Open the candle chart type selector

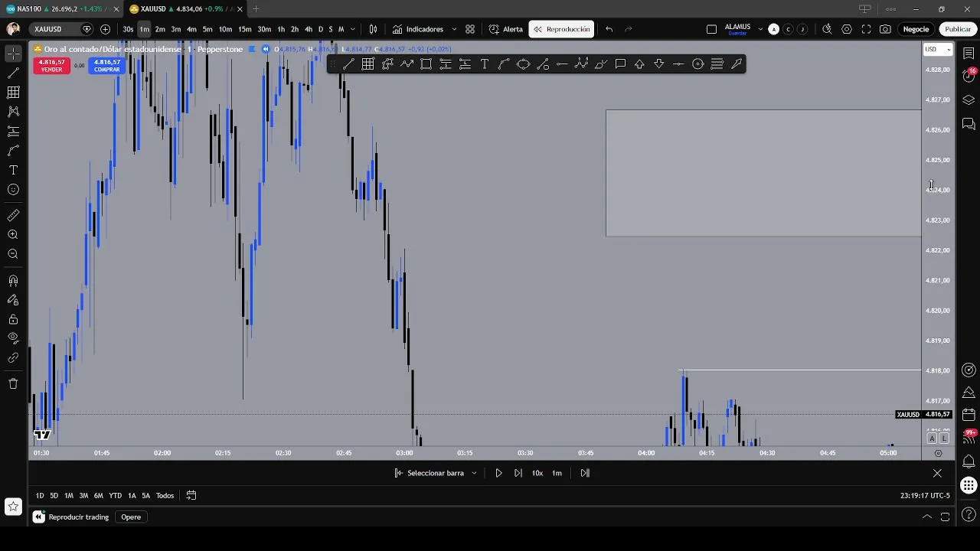[x=373, y=29]
